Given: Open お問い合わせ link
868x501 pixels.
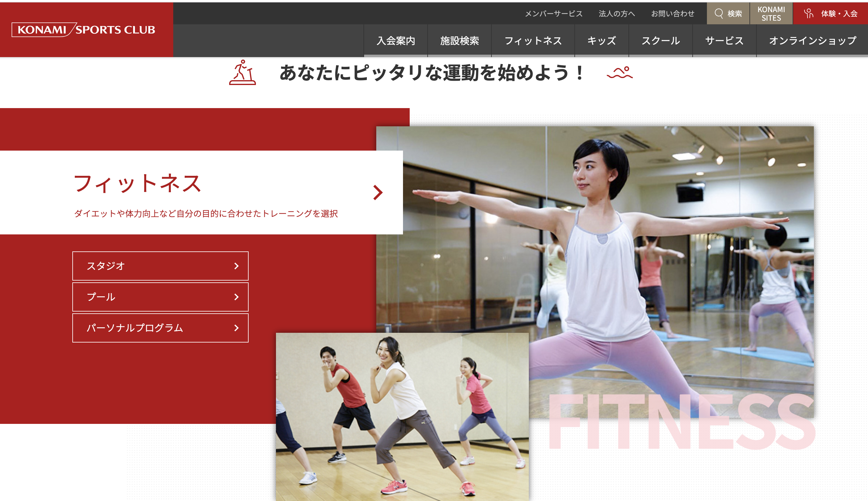Looking at the screenshot, I should [x=673, y=13].
